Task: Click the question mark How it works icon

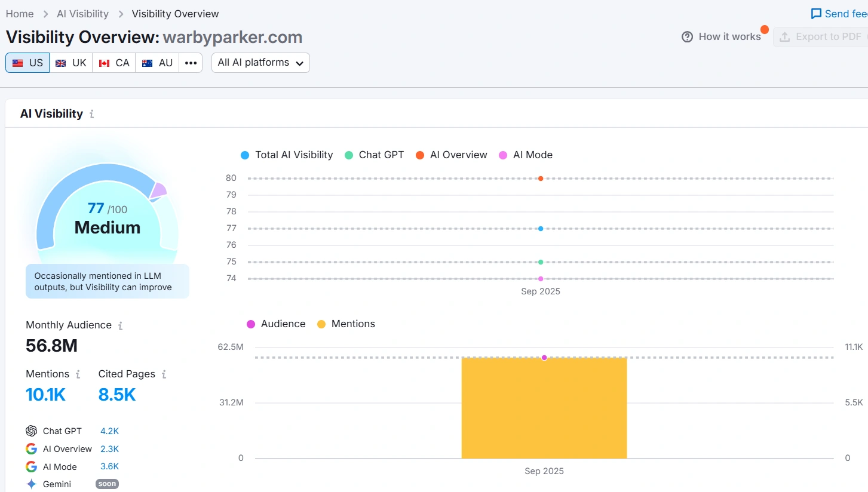Action: pyautogui.click(x=688, y=37)
